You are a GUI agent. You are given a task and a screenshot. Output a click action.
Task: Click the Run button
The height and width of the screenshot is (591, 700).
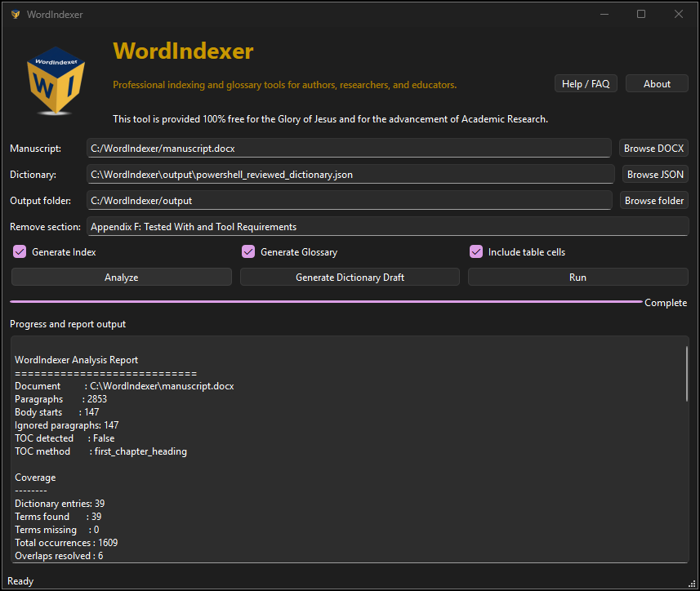pyautogui.click(x=577, y=277)
